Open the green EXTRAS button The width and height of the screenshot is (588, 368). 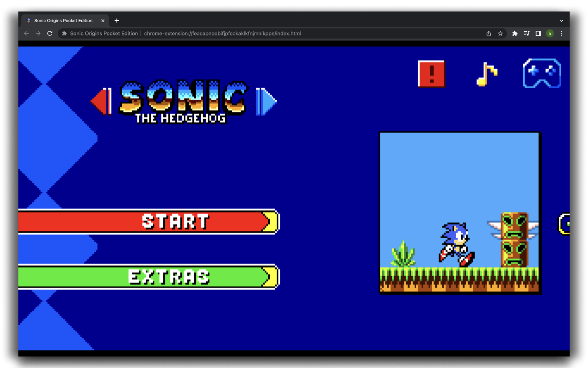149,276
